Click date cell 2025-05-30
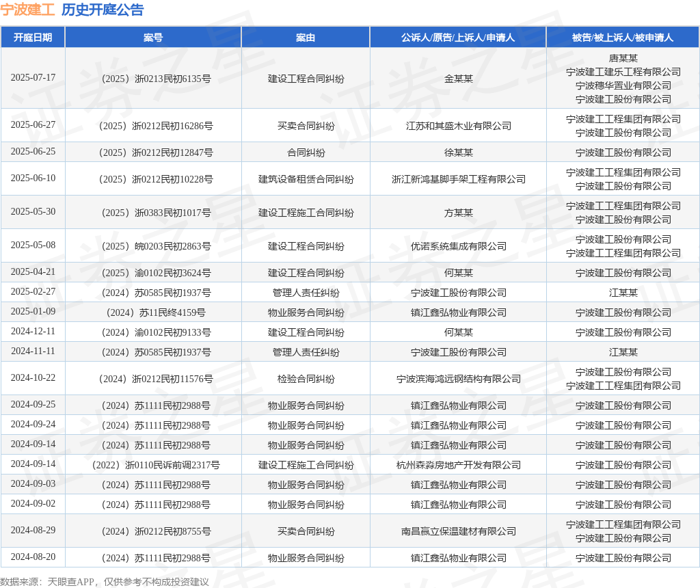The height and width of the screenshot is (588, 700). 33,212
